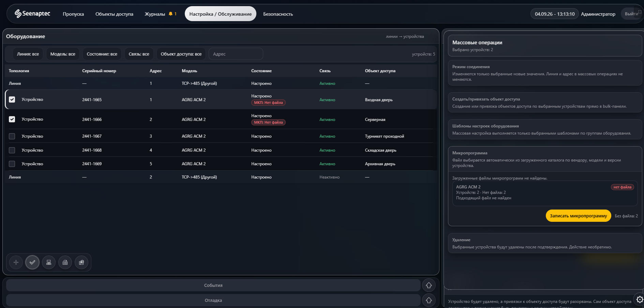The image size is (644, 308).
Task: Open the Состояние: все filter dropdown
Action: [102, 54]
